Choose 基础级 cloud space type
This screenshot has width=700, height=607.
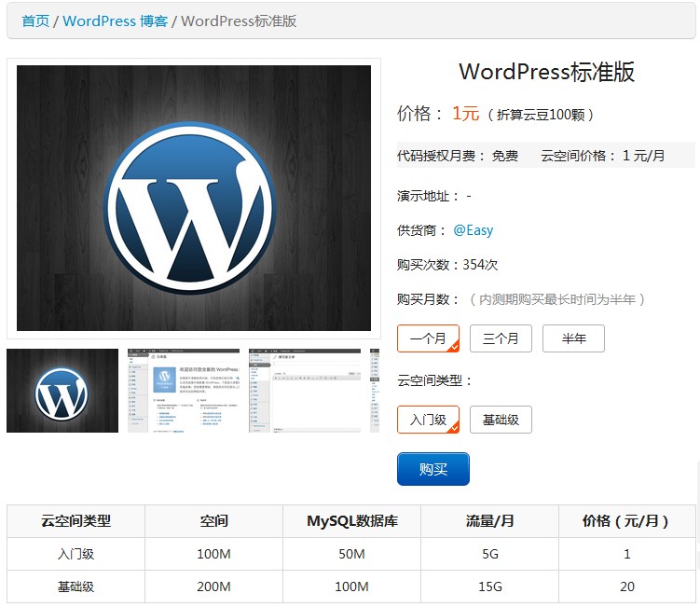[501, 420]
